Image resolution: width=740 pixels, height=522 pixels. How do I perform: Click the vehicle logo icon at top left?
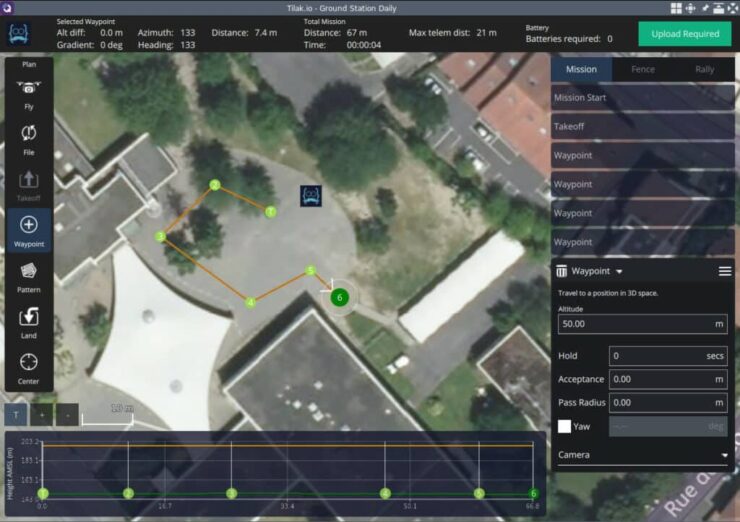[19, 33]
